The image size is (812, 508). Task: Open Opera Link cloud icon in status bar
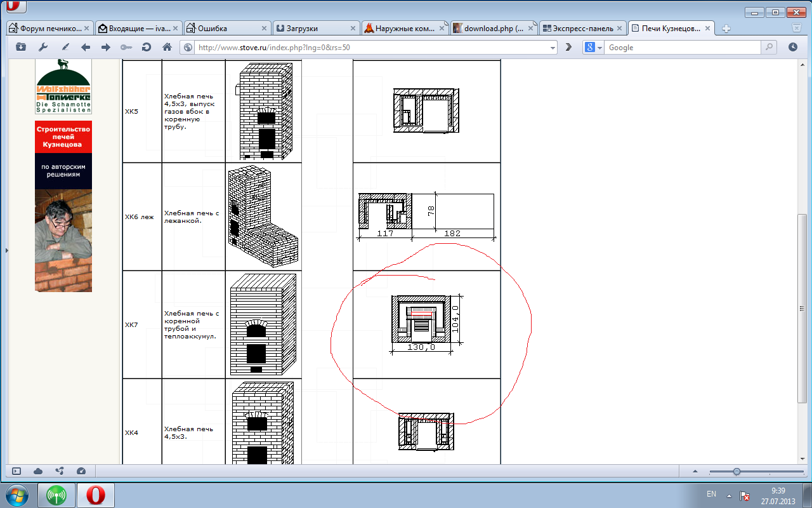point(38,471)
